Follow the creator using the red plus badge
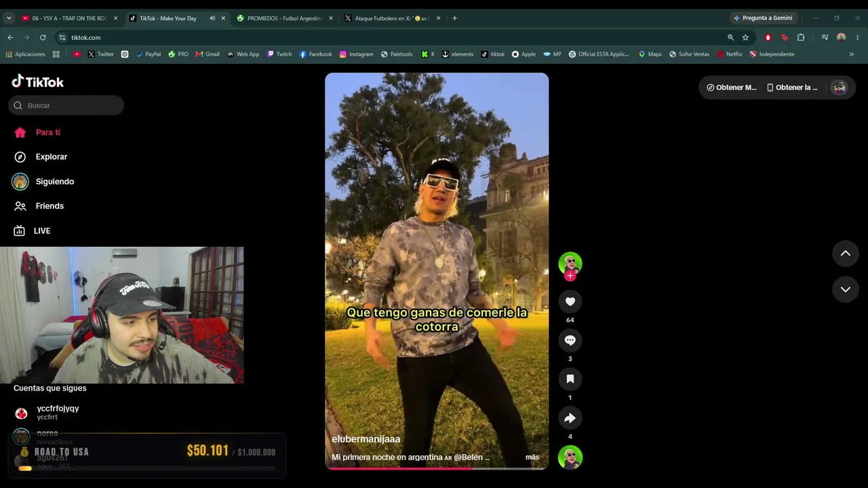This screenshot has height=488, width=868. click(x=570, y=276)
